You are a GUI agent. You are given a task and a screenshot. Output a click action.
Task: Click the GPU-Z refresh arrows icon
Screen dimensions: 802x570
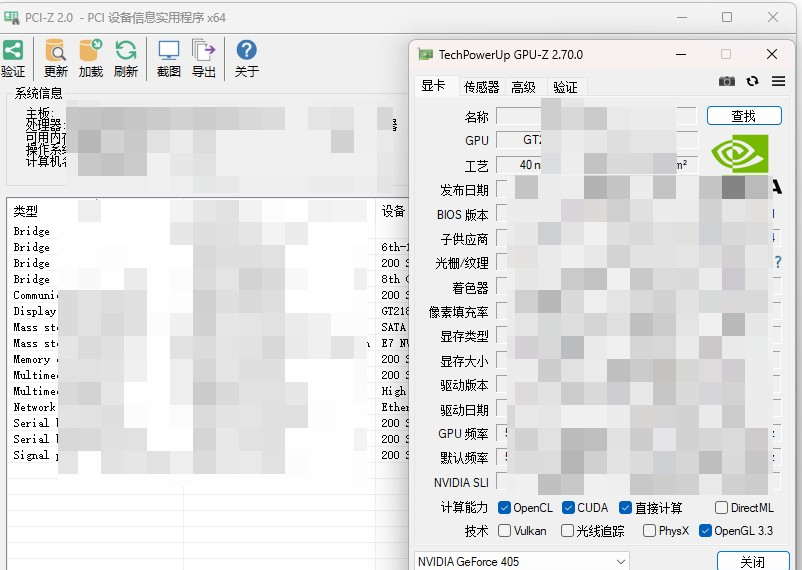tap(752, 81)
